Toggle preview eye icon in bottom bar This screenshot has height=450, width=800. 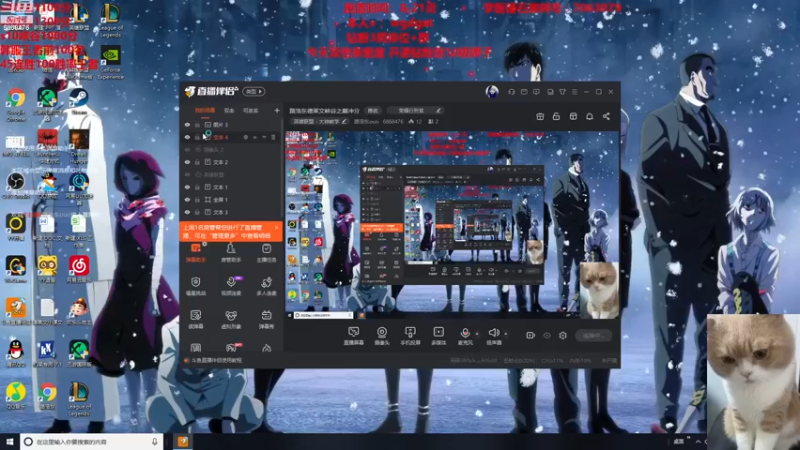coord(547,335)
